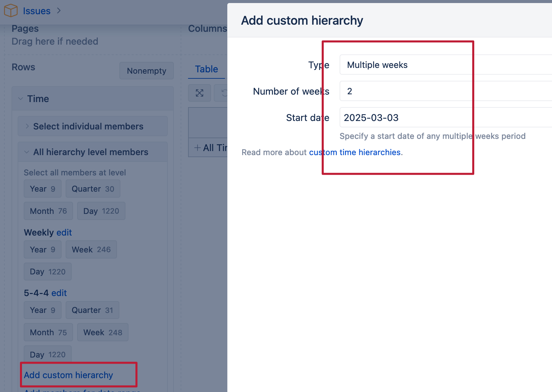Select the Quarter 31 level button

(x=92, y=310)
